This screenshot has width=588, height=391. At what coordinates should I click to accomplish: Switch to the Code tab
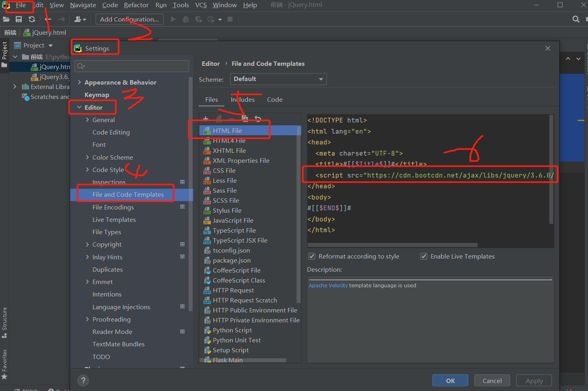(x=275, y=100)
